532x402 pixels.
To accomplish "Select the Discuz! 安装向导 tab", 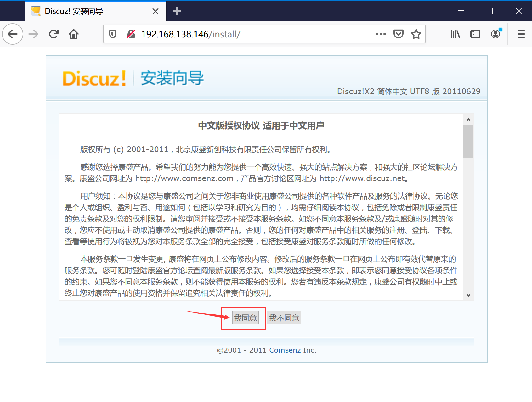I will click(x=95, y=11).
